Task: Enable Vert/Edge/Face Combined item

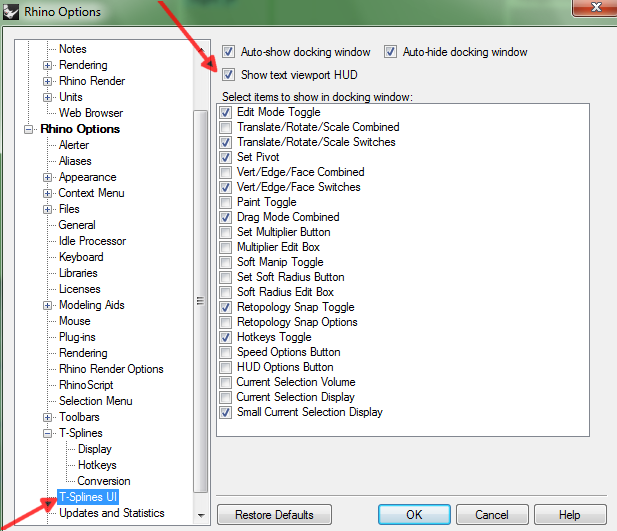Action: 226,172
